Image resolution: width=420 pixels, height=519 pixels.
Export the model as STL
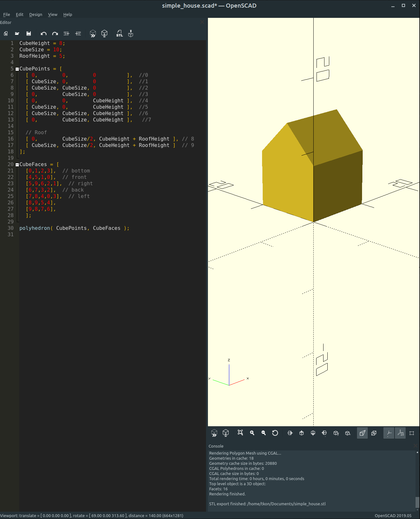[x=119, y=33]
